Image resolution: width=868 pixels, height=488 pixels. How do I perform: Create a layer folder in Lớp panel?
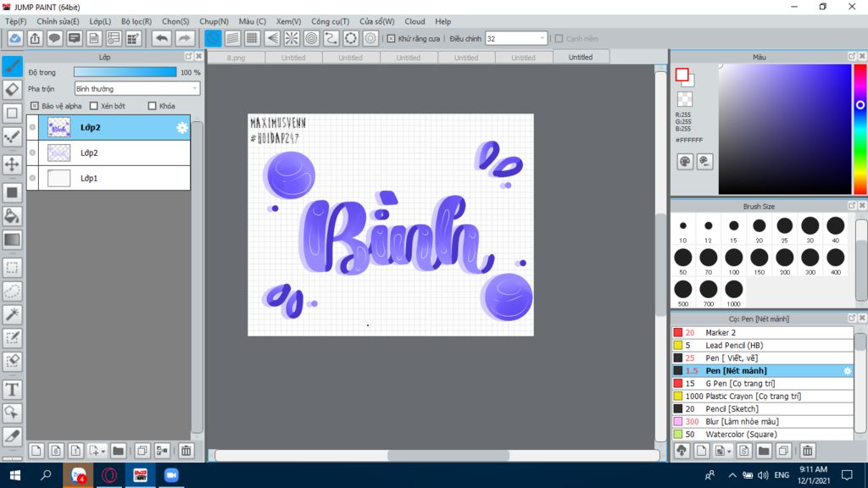point(118,451)
